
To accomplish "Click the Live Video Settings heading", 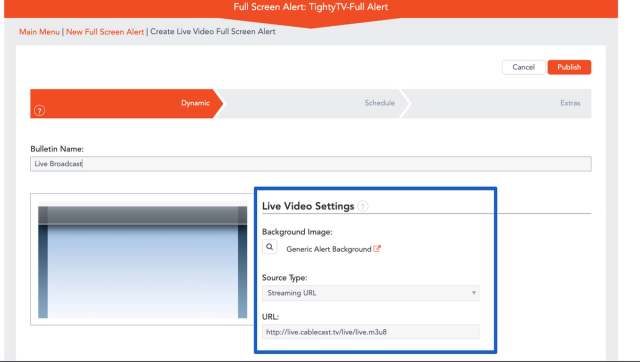I will [x=308, y=206].
